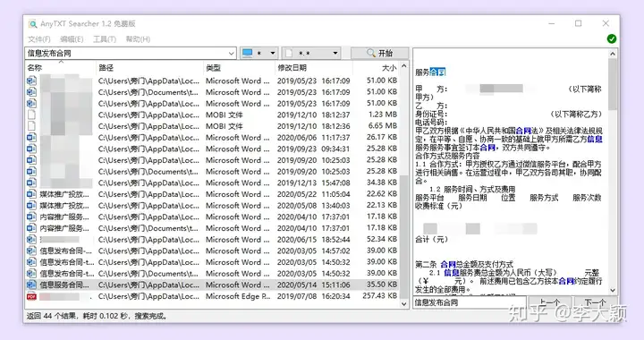
Task: Click Word icon of the 34.38 KB row
Action: point(31,183)
